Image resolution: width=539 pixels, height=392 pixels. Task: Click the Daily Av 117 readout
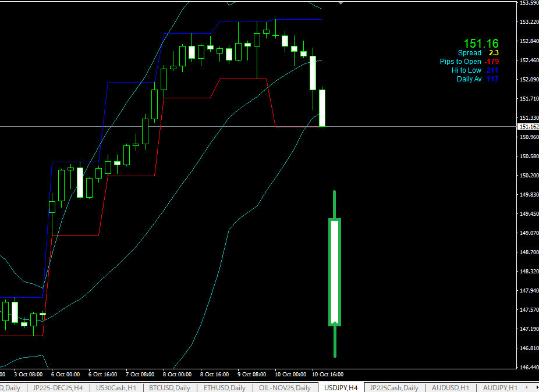click(477, 79)
